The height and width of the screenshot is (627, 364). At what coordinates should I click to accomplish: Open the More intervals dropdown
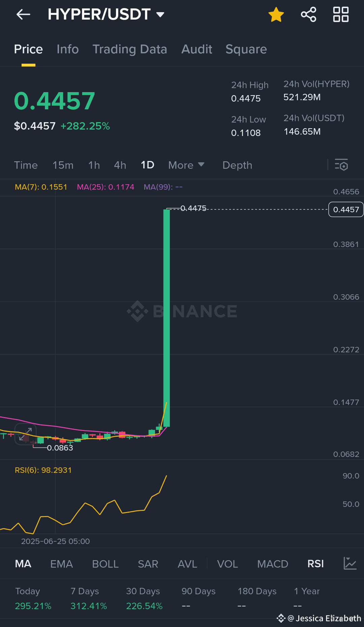186,165
